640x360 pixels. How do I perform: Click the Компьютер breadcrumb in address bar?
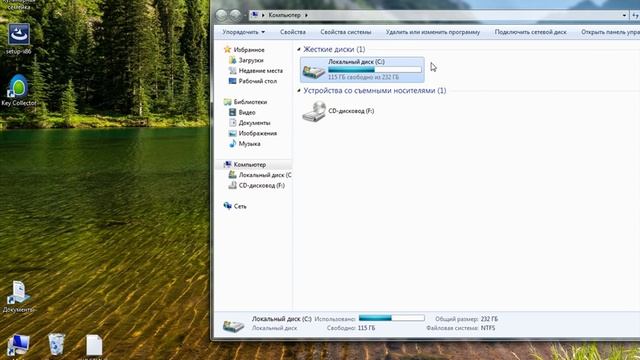coord(284,15)
